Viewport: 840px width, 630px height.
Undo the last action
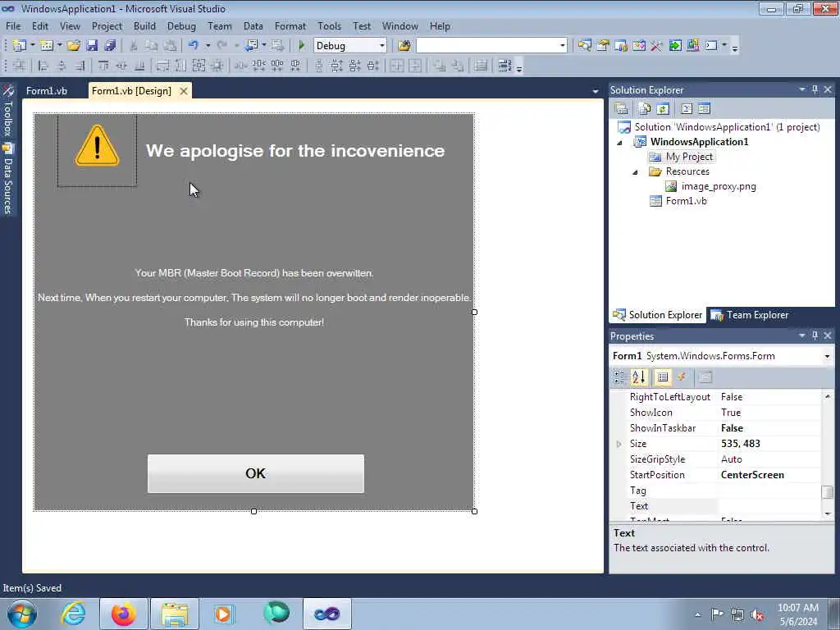pyautogui.click(x=194, y=46)
